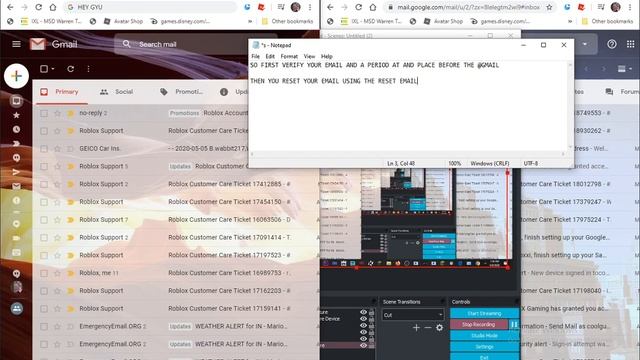Open dropdown arrow in right Gmail search bar
The width and height of the screenshot is (640, 360).
click(x=585, y=44)
